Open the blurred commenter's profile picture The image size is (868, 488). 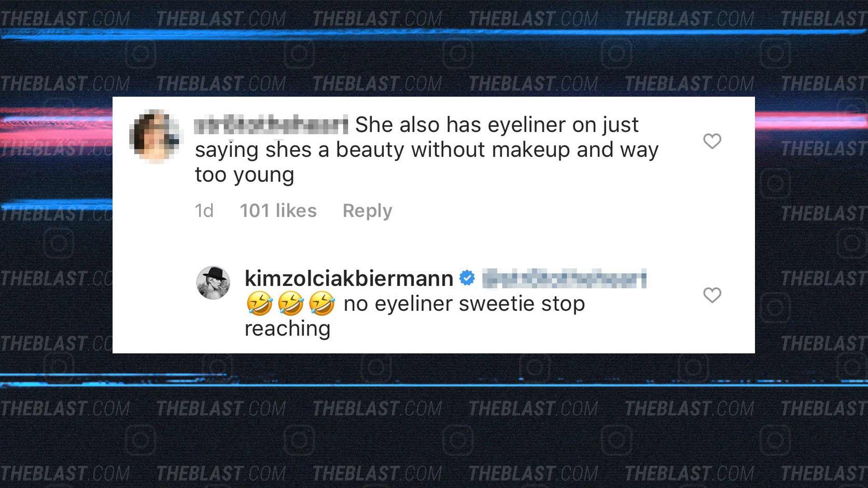155,136
